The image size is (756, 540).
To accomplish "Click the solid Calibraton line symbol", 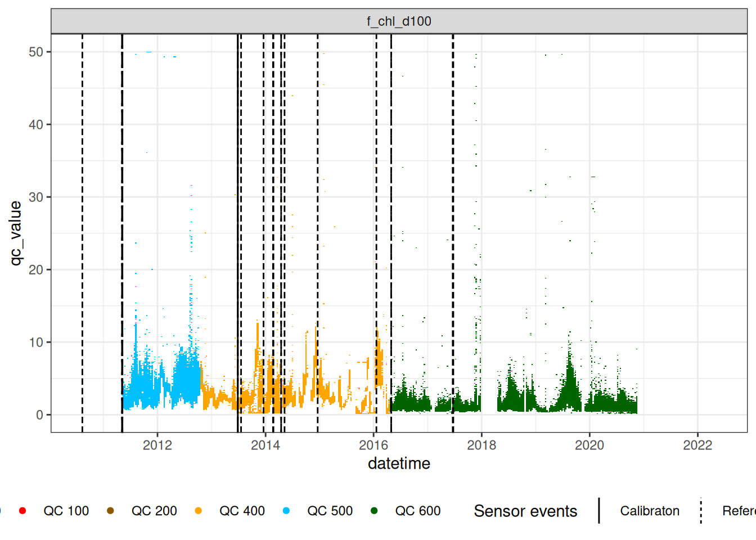I will 599,511.
